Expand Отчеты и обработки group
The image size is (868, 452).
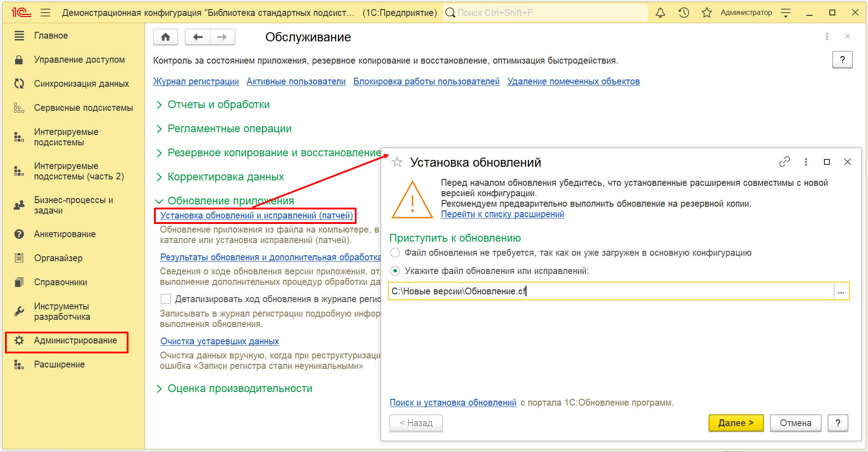[218, 104]
